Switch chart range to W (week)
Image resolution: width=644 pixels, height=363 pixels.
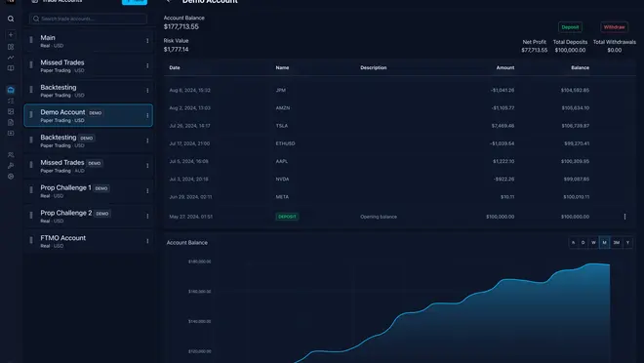pyautogui.click(x=593, y=243)
